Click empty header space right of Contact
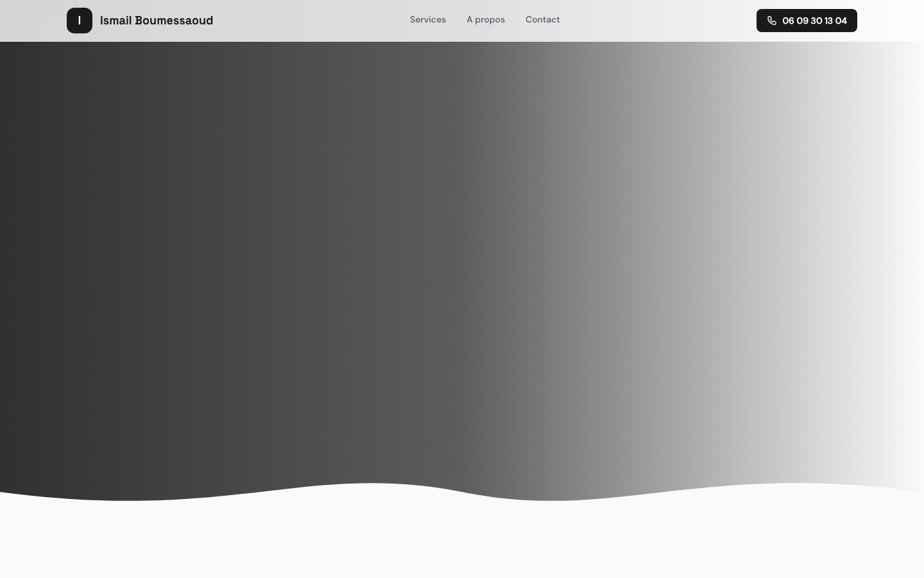 coord(654,21)
